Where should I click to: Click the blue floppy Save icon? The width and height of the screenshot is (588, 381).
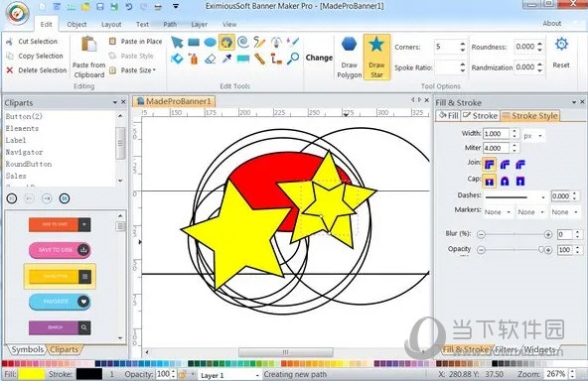pyautogui.click(x=99, y=6)
